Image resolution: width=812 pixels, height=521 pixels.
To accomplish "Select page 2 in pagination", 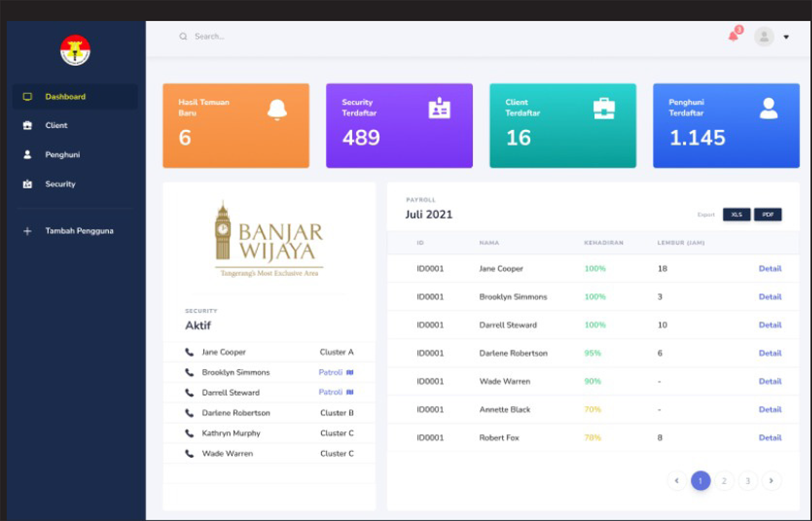I will 724,480.
